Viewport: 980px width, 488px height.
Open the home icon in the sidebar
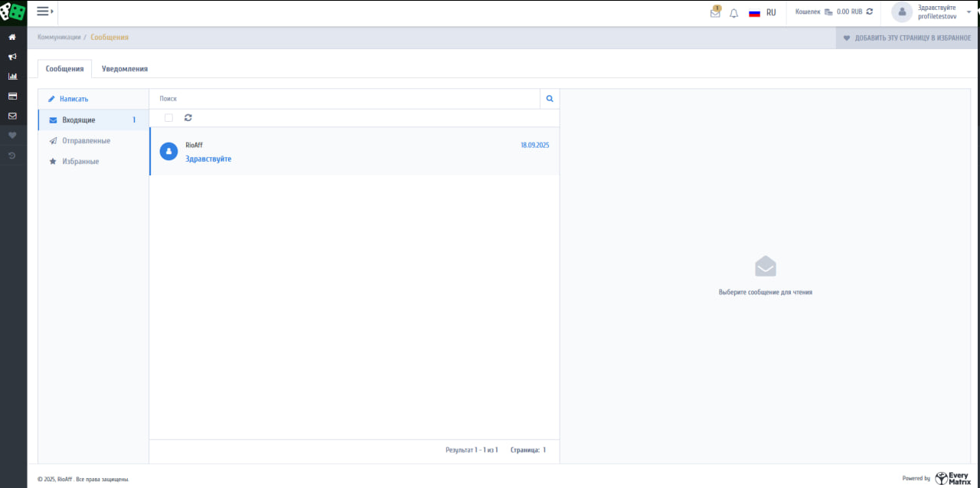12,37
